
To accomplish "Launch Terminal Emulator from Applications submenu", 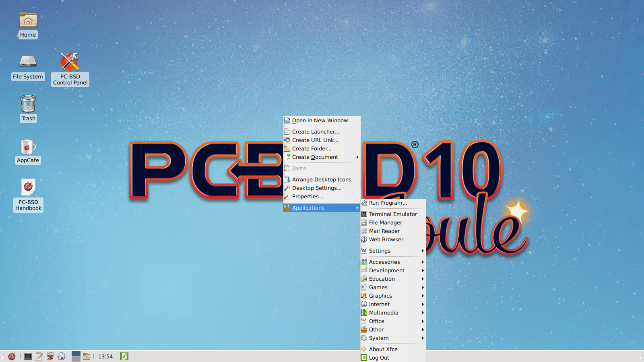I will [x=393, y=214].
